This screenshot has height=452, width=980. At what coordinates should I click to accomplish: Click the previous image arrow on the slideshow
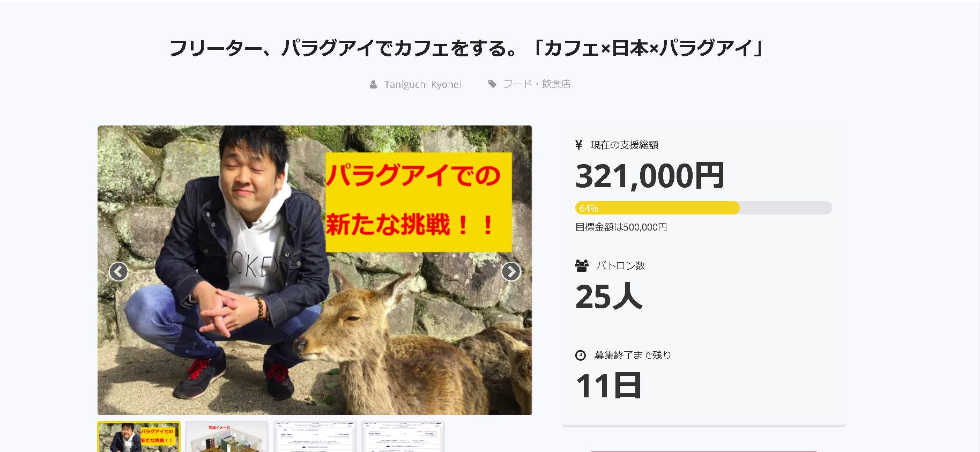tap(118, 272)
